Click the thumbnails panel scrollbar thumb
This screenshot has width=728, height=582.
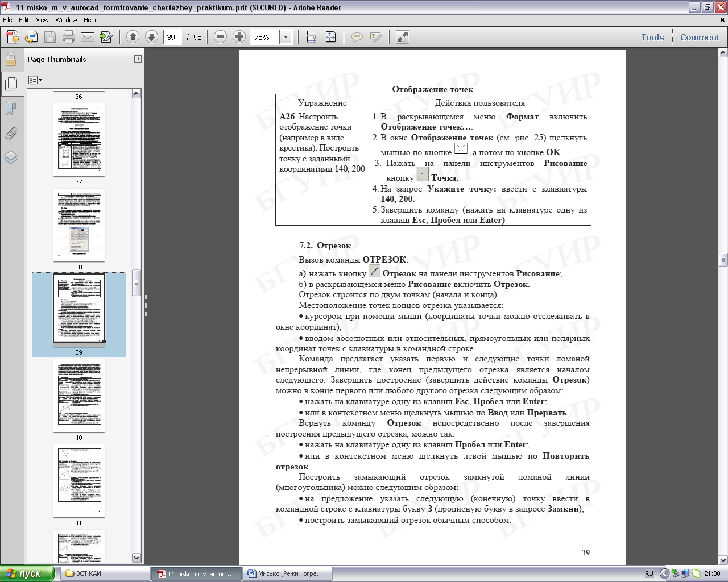pyautogui.click(x=136, y=282)
